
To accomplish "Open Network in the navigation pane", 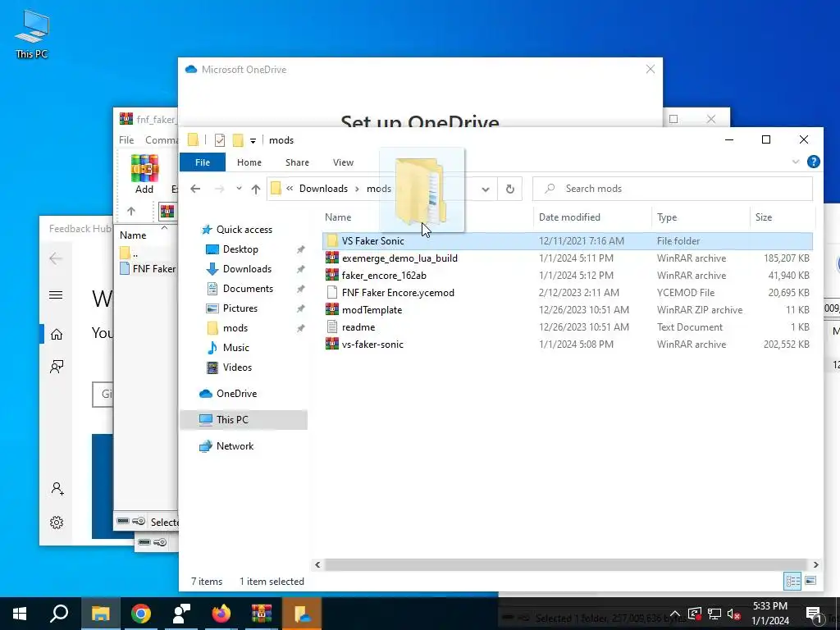I will tap(235, 446).
